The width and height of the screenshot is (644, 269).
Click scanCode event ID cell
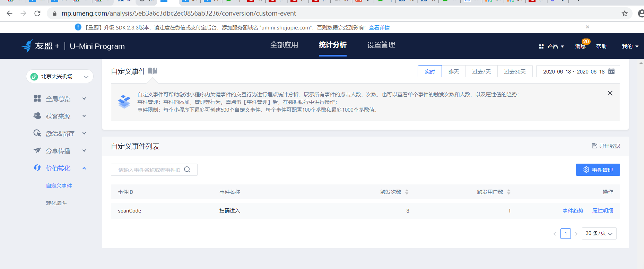tap(129, 211)
